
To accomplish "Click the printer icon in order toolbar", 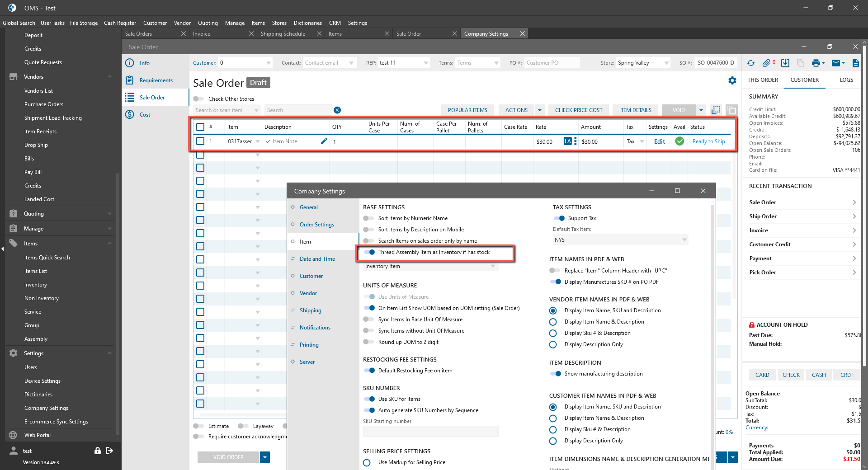I will (x=816, y=63).
